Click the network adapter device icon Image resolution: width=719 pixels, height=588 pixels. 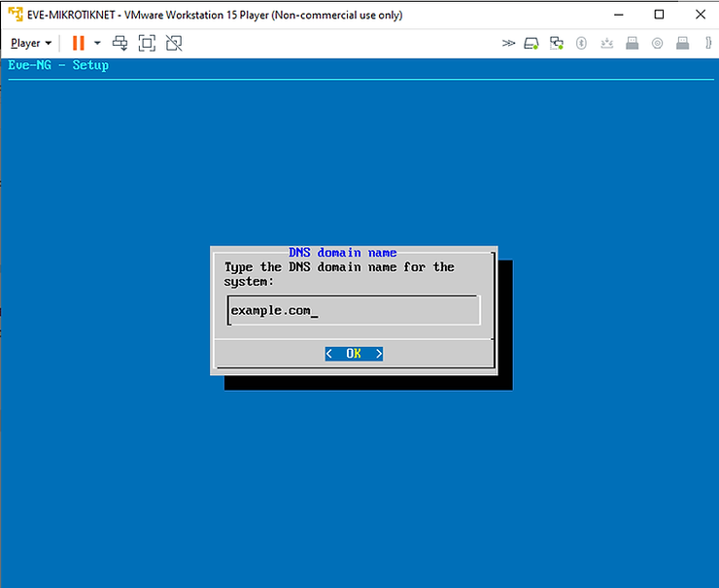coord(556,43)
